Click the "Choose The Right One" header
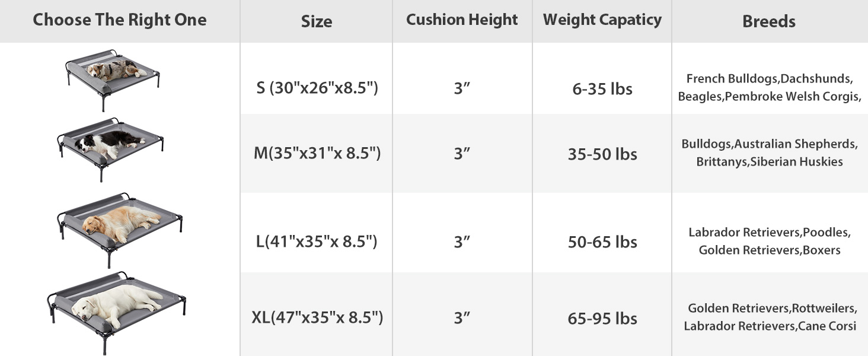Screen dimensions: 868x356 120,20
